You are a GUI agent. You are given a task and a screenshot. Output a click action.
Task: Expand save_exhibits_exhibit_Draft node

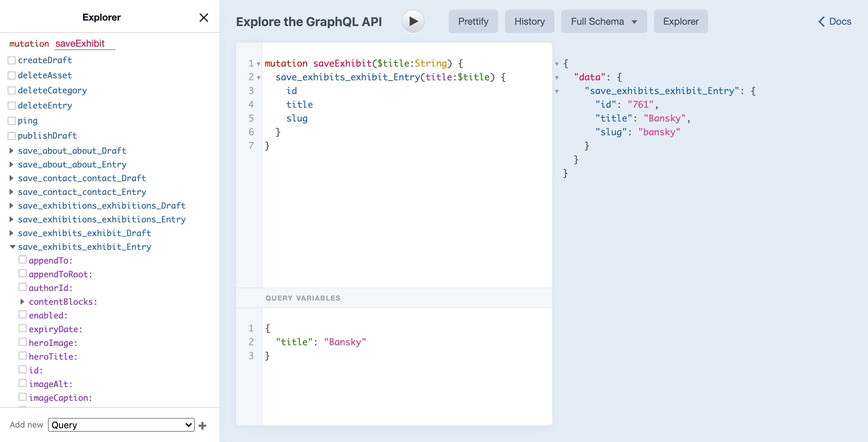[11, 233]
